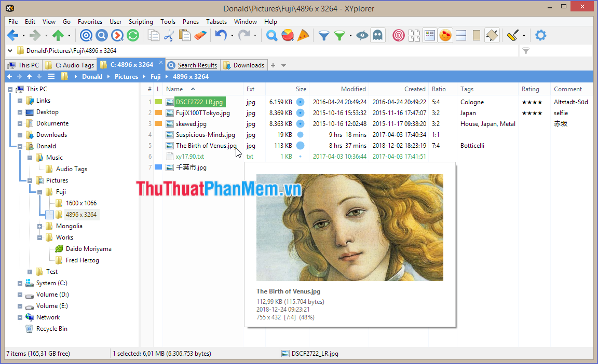Screen dimensions: 598x364
Task: Click the blue Back arrow in the toolbar
Action: (12, 35)
